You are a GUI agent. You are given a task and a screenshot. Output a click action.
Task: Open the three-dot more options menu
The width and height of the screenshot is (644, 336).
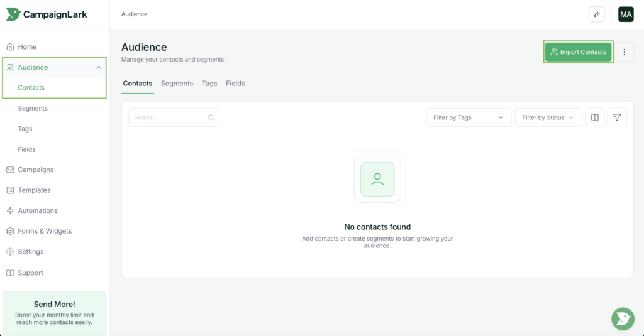tap(624, 52)
